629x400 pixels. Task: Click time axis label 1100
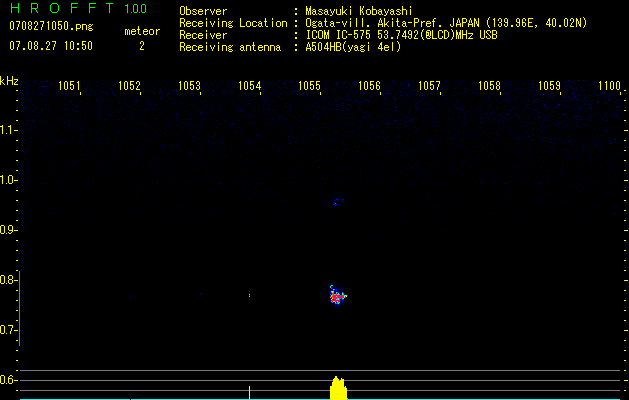coord(610,86)
